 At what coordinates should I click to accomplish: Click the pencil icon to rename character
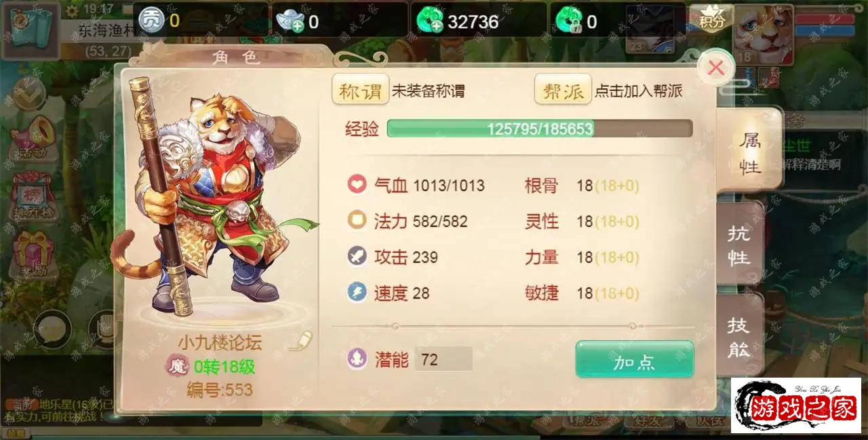click(300, 340)
